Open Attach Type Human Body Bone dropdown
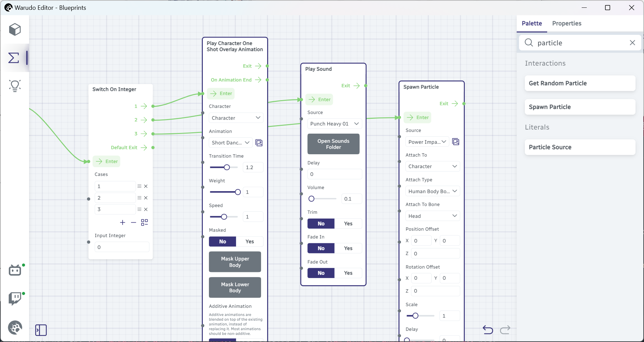Screen dimensions: 644x342 coord(433,191)
